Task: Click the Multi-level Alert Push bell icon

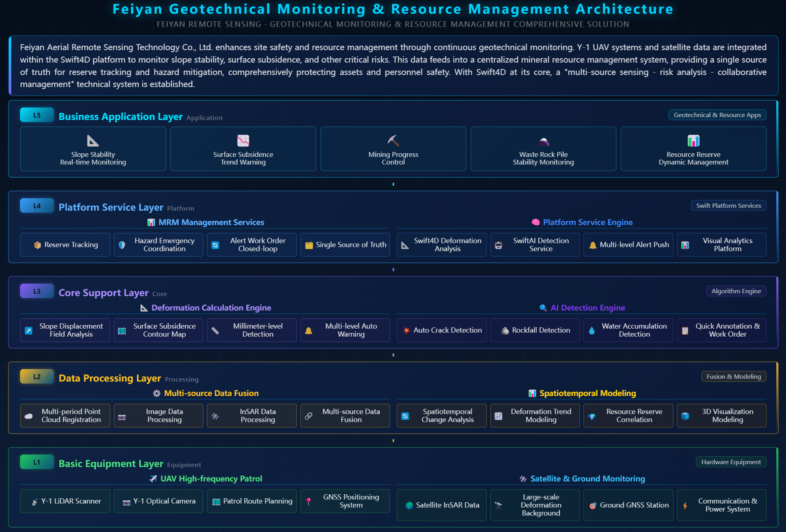Action: 593,245
